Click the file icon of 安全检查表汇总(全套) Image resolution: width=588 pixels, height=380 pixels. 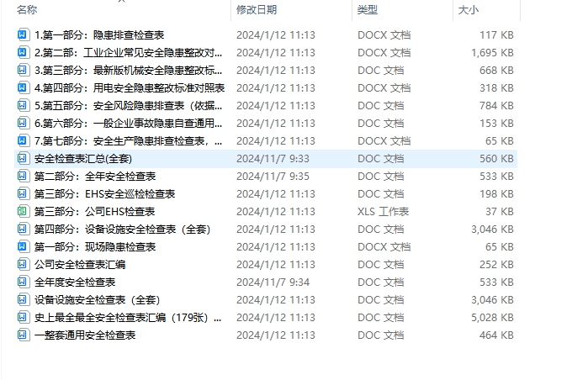click(x=23, y=159)
